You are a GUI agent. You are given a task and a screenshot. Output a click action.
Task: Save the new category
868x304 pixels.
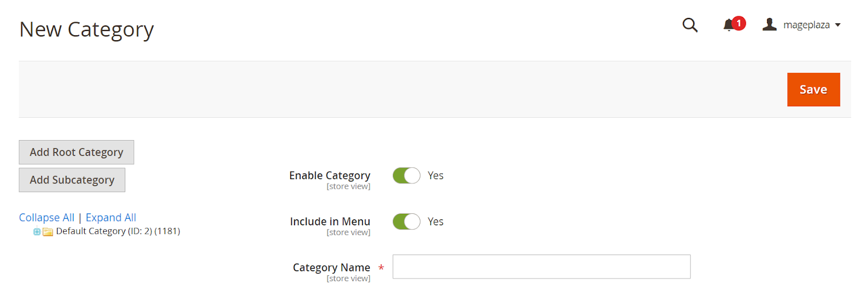(x=813, y=90)
